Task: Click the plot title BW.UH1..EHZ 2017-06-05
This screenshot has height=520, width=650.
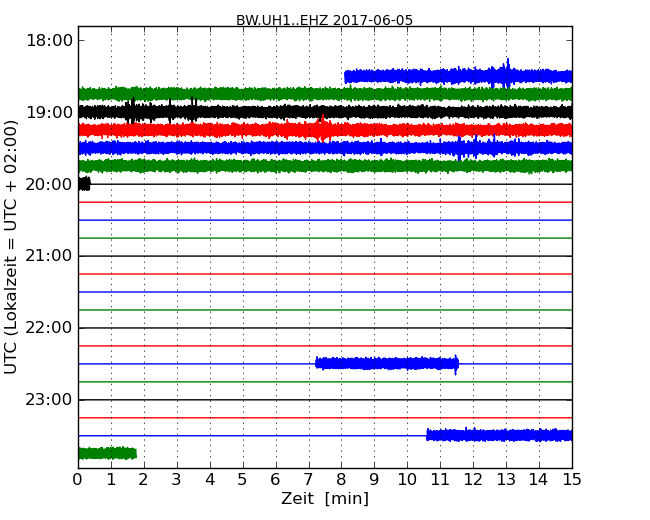Action: (324, 20)
